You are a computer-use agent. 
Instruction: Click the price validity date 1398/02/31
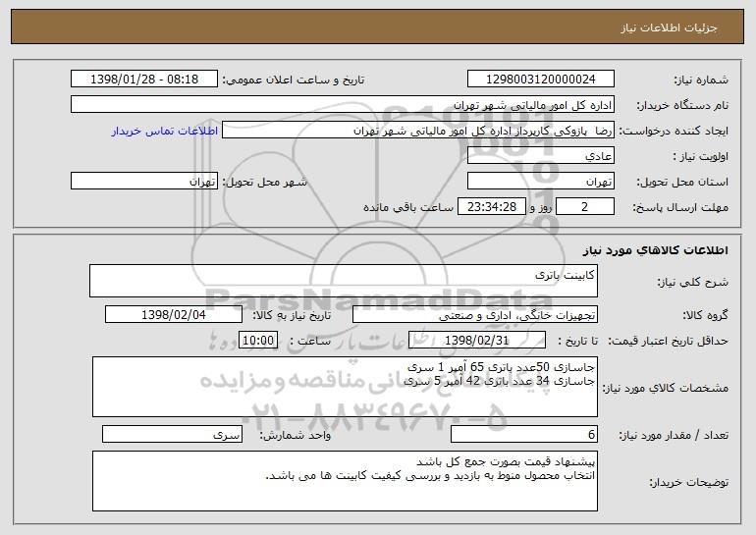477,340
